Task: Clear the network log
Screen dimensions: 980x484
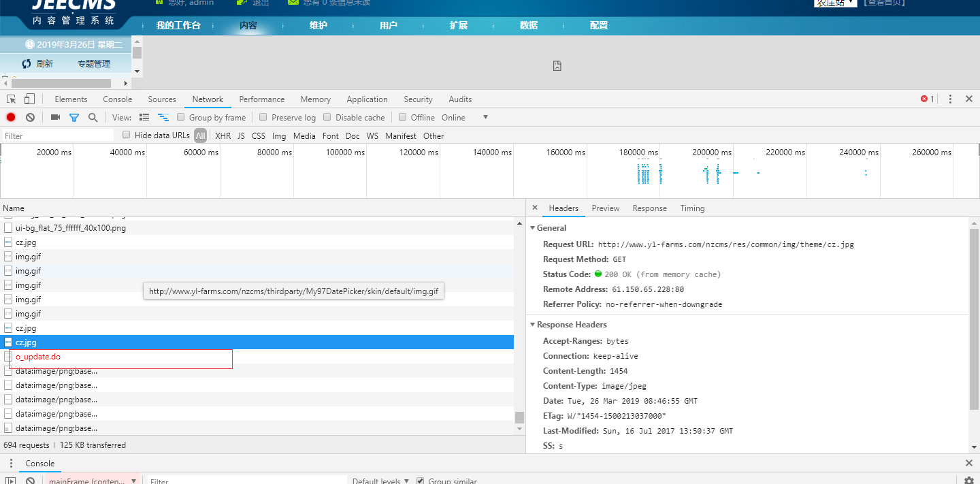Action: coord(30,118)
